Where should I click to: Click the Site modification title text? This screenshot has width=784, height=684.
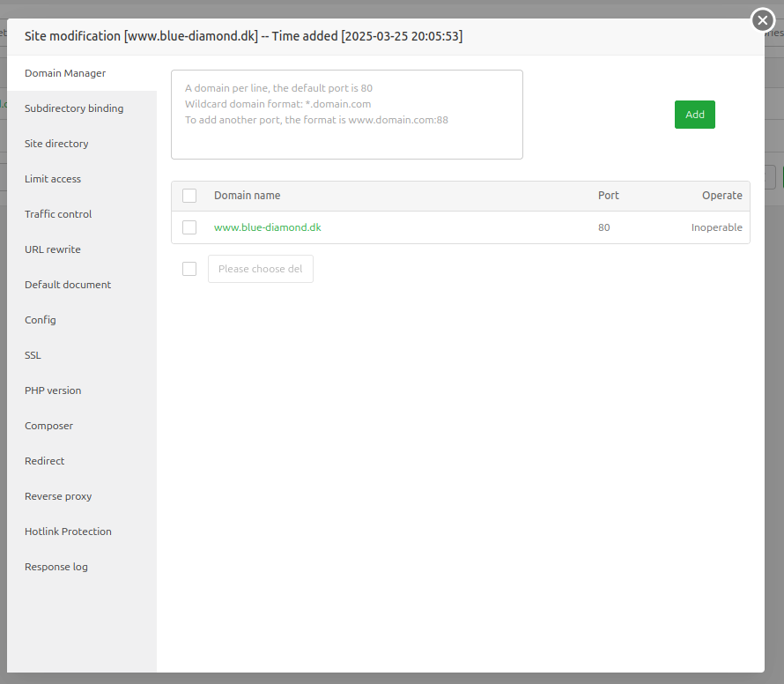[x=243, y=36]
